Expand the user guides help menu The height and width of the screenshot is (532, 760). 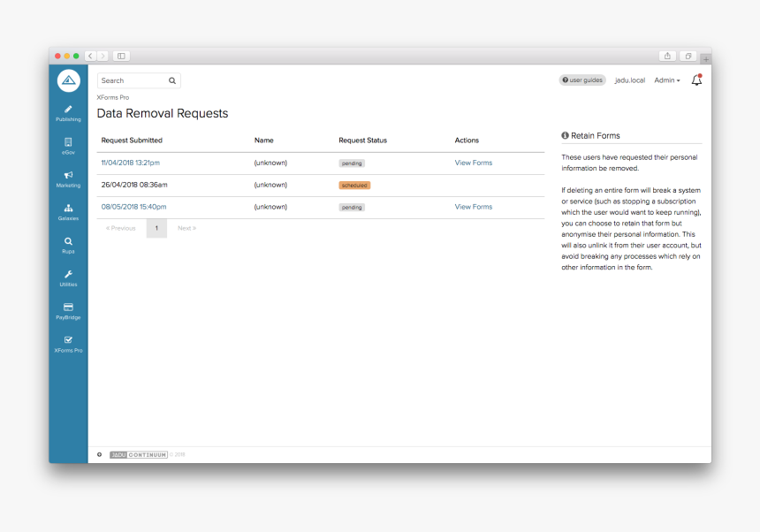point(581,80)
